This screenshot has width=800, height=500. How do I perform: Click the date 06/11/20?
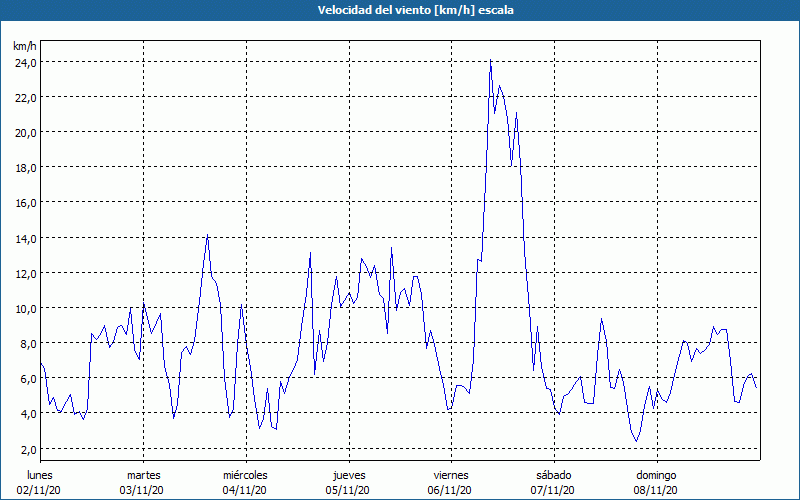click(450, 490)
